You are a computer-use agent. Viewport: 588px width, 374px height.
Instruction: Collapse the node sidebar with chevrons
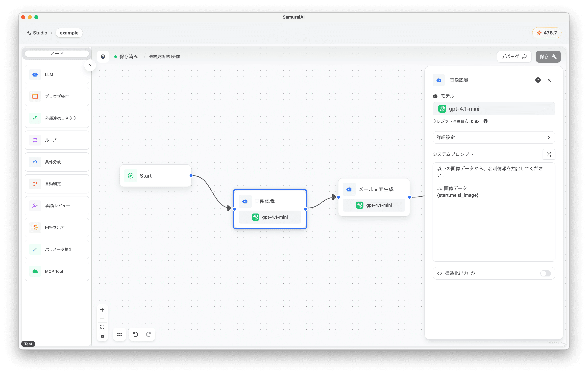click(x=90, y=65)
